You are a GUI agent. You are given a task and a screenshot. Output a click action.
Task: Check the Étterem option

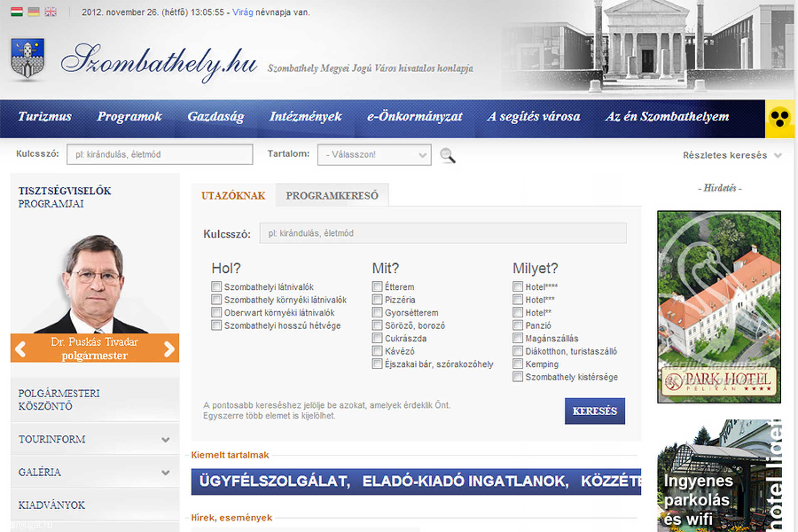point(377,286)
